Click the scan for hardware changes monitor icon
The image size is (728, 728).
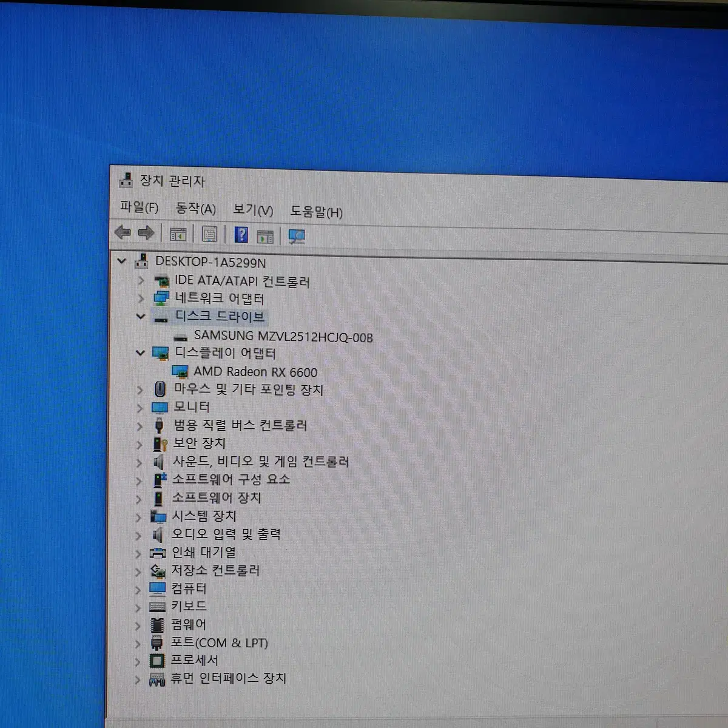click(297, 237)
